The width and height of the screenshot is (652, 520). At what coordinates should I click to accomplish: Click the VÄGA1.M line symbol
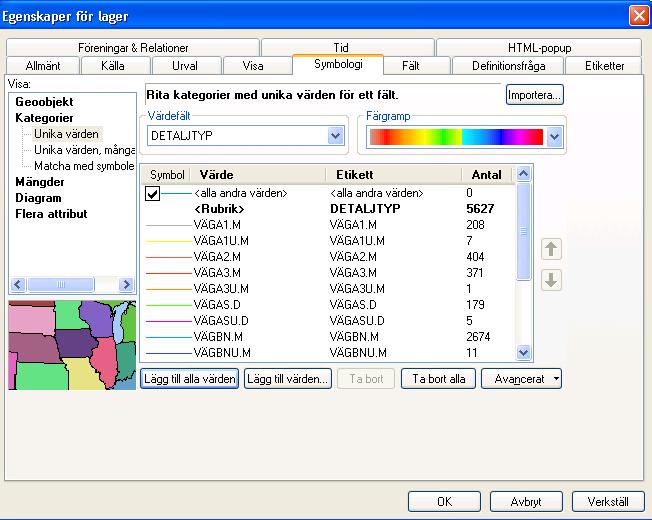click(x=168, y=225)
